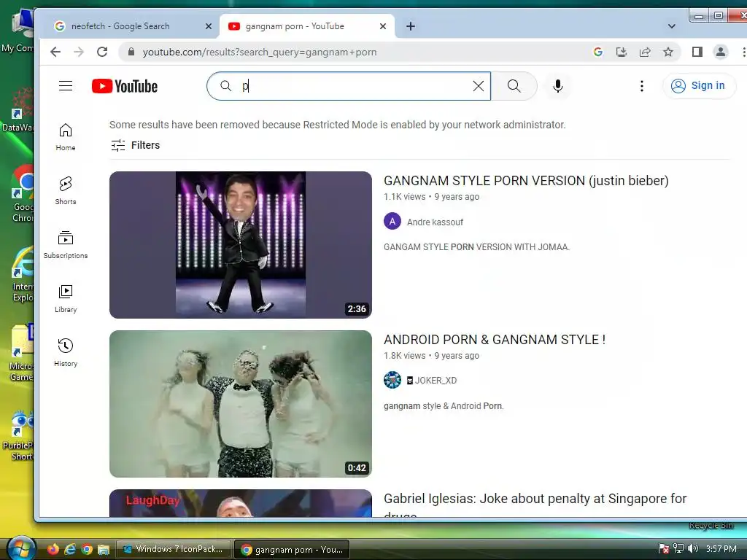Clear the search box with X
The height and width of the screenshot is (560, 747).
tap(479, 86)
